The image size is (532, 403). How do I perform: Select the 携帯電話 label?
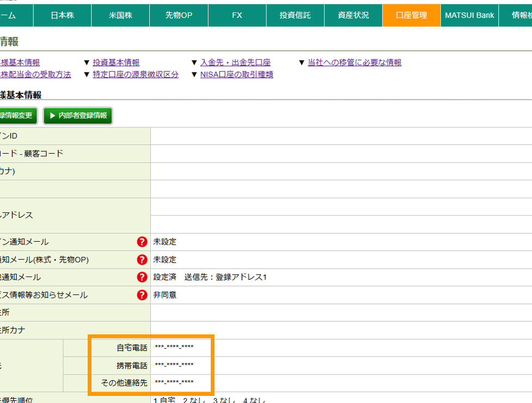(132, 365)
